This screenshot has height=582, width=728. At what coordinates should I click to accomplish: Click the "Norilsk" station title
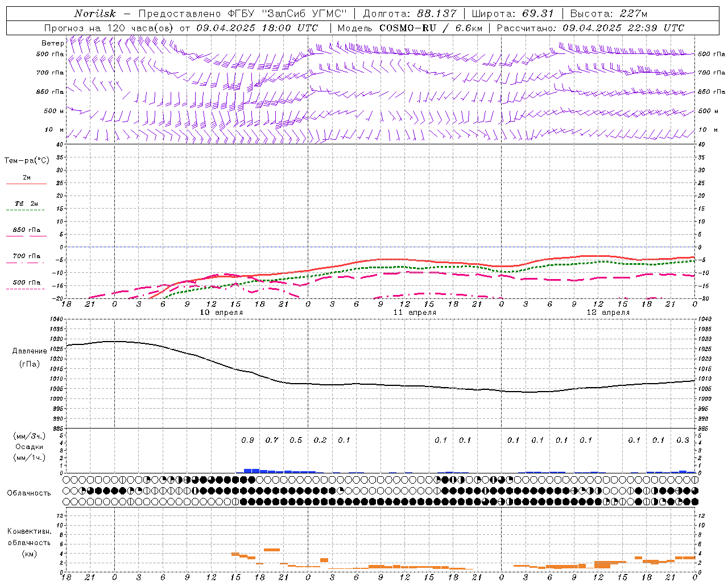point(95,14)
